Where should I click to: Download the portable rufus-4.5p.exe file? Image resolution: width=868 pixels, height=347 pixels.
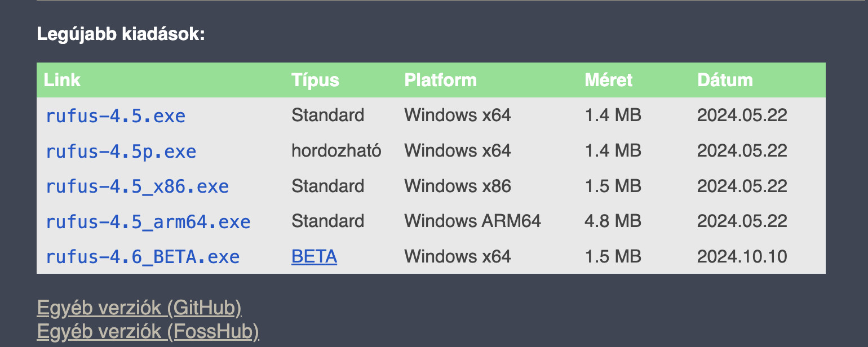pos(121,152)
